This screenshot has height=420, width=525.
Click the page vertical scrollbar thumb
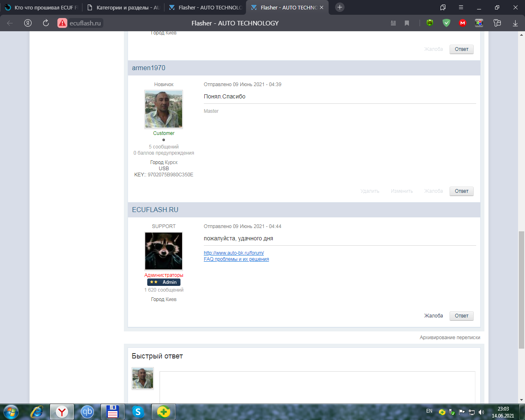point(521,289)
